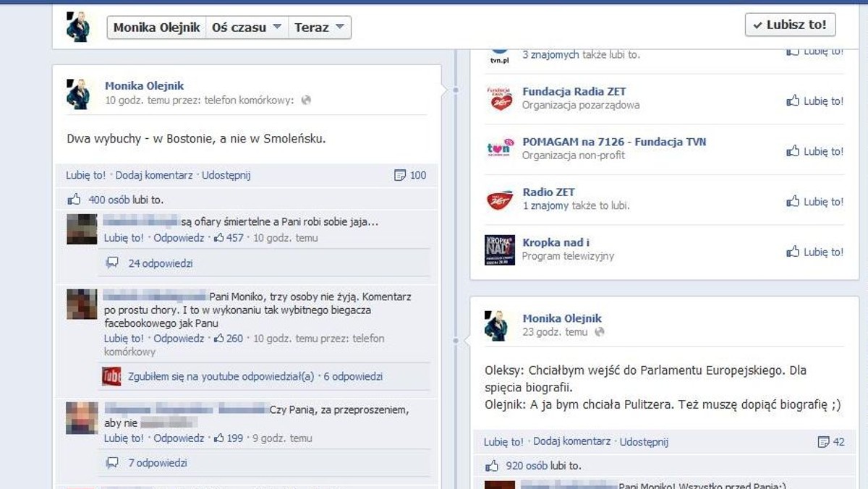Image resolution: width=868 pixels, height=489 pixels.
Task: Click Fundacja Radia ZET logo icon
Action: point(499,98)
